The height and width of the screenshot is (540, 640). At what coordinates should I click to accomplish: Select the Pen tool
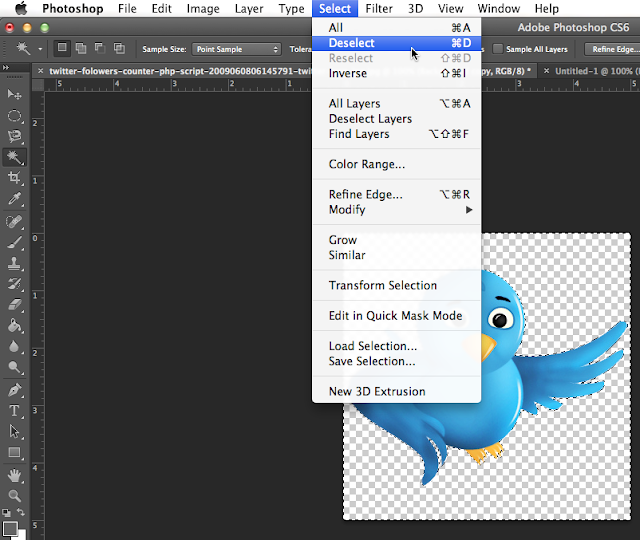point(14,391)
